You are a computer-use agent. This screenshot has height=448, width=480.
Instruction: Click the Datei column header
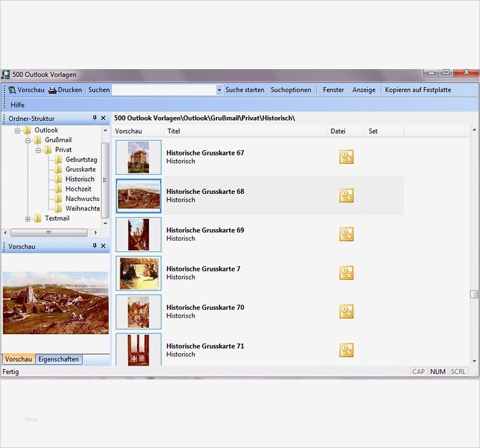[x=346, y=131]
